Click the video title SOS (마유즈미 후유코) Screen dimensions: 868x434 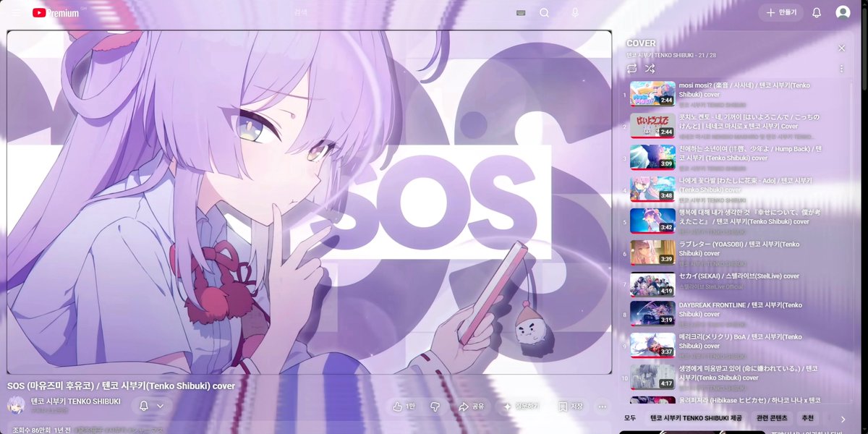(121, 386)
